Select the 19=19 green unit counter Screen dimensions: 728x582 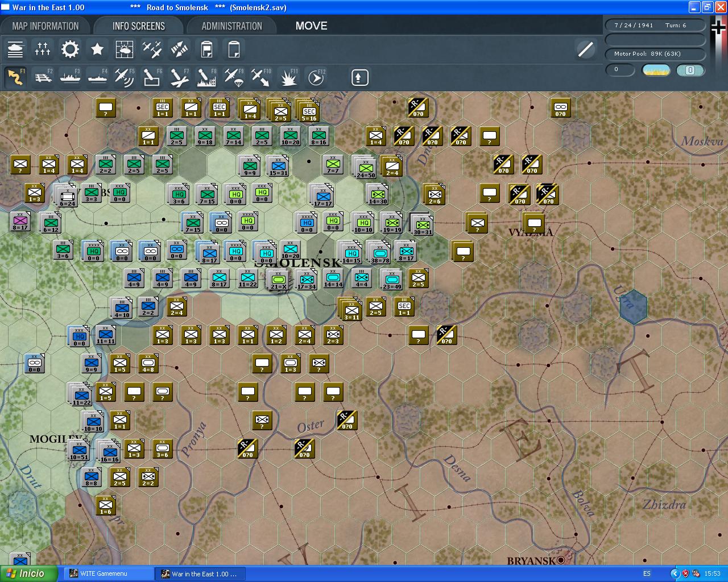[391, 222]
